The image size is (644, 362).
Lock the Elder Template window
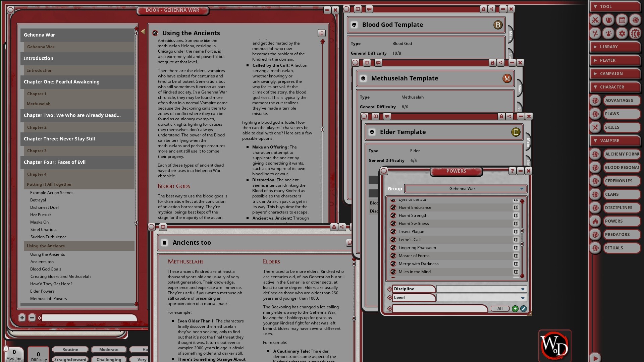(x=501, y=116)
